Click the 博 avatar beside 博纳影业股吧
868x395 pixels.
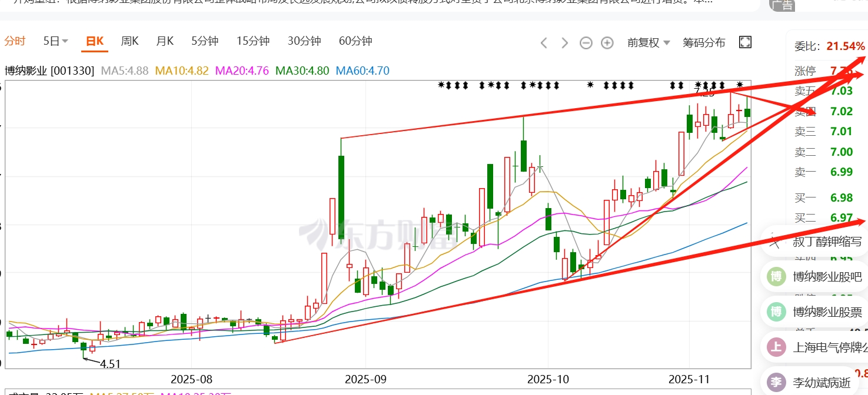point(776,277)
